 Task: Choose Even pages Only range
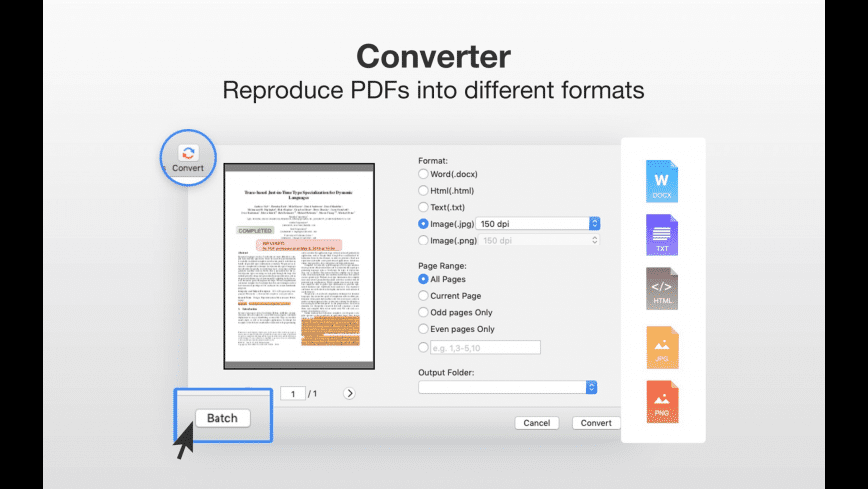pyautogui.click(x=423, y=329)
